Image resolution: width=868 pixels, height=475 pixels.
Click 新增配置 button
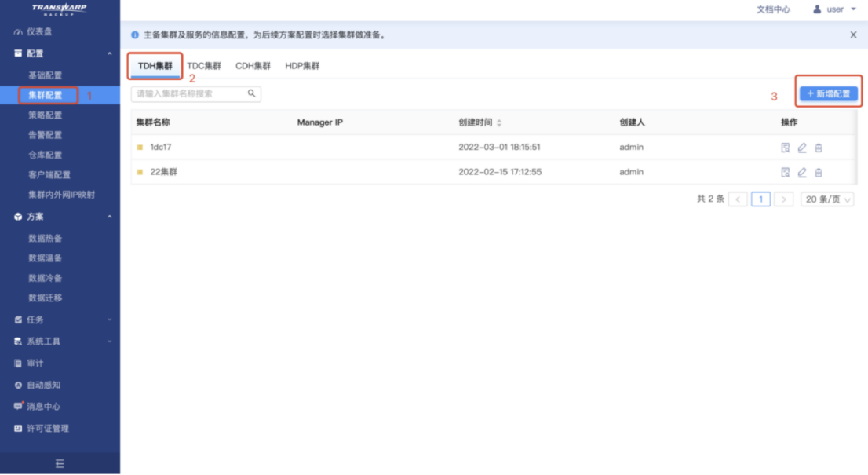pyautogui.click(x=829, y=93)
